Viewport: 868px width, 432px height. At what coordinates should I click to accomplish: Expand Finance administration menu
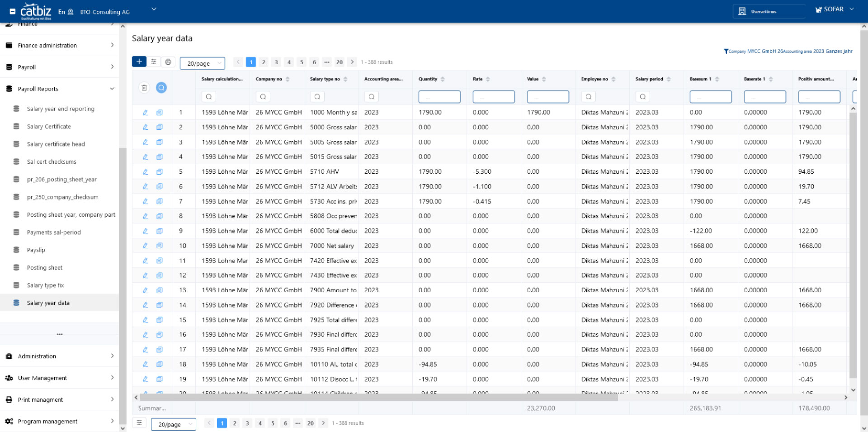pos(59,45)
